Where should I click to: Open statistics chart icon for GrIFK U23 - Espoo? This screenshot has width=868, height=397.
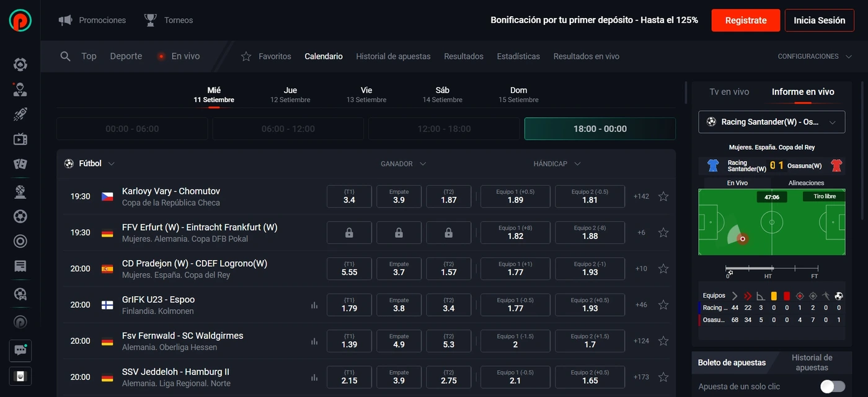pyautogui.click(x=314, y=305)
